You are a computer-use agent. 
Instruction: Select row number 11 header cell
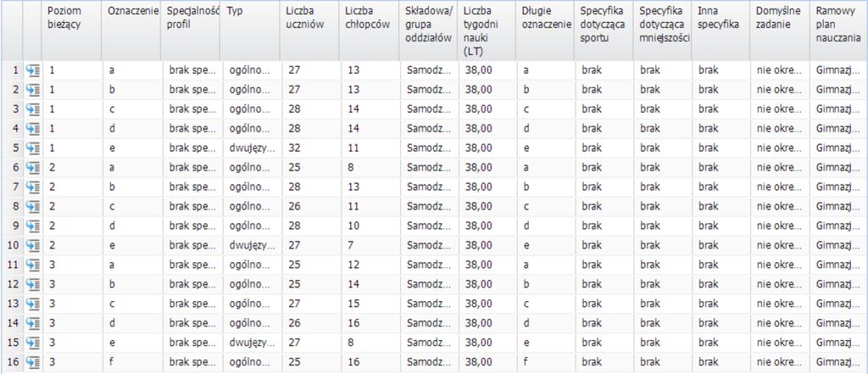coord(12,265)
